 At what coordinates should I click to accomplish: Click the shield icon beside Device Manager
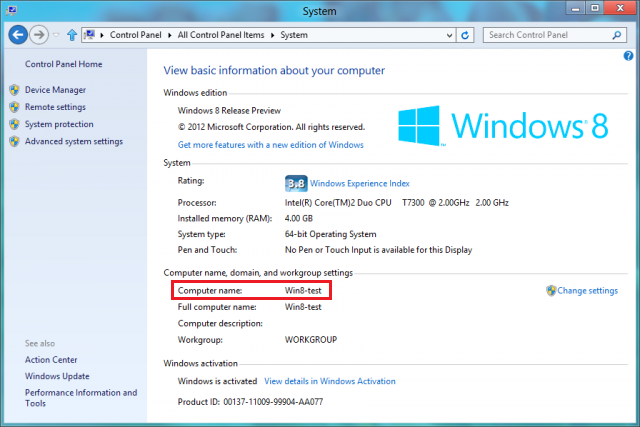click(x=14, y=90)
